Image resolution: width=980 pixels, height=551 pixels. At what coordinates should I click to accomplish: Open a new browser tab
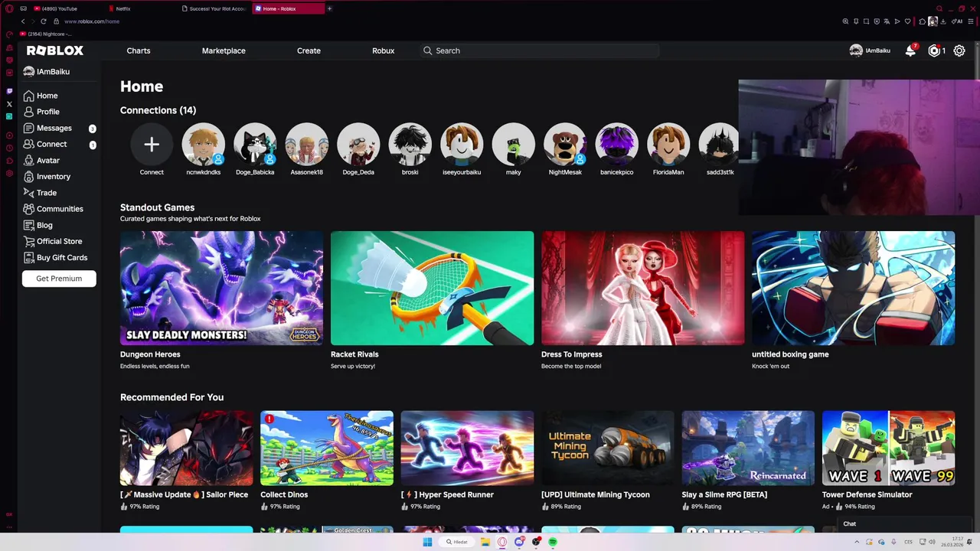coord(329,8)
